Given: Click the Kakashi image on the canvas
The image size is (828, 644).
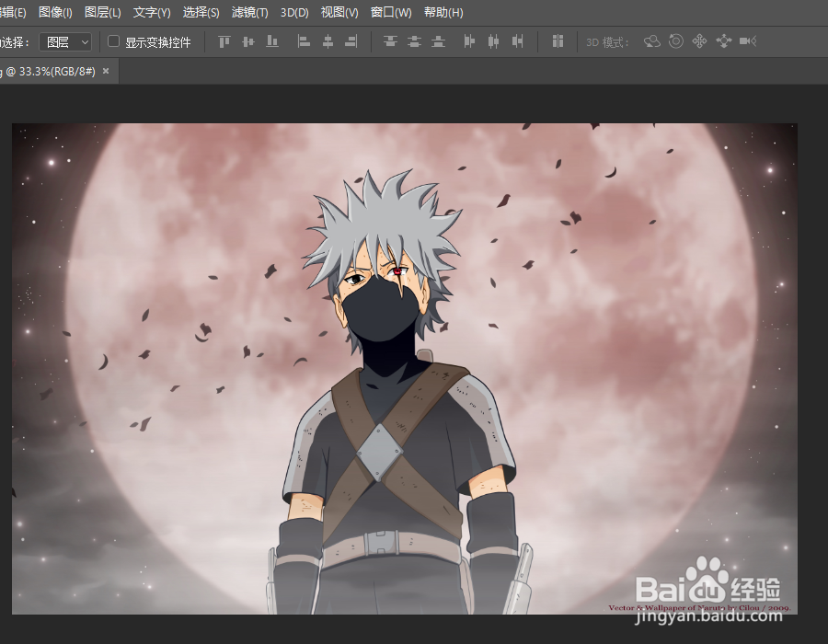Looking at the screenshot, I should point(405,368).
